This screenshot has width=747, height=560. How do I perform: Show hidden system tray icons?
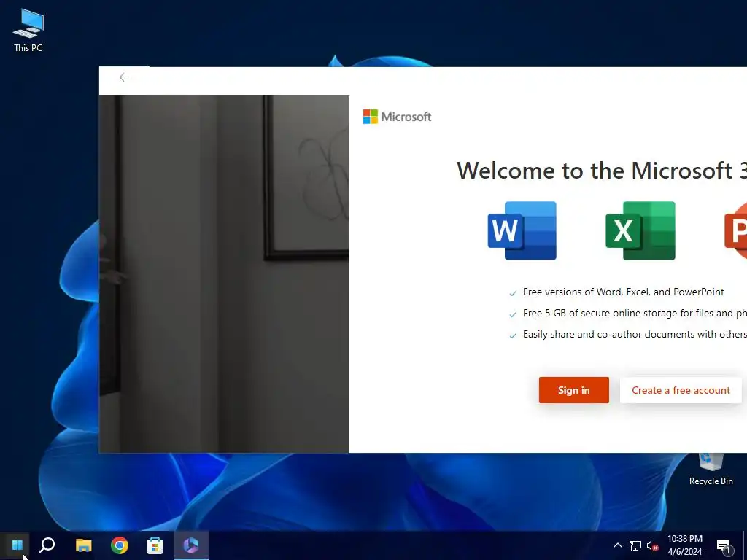click(617, 545)
